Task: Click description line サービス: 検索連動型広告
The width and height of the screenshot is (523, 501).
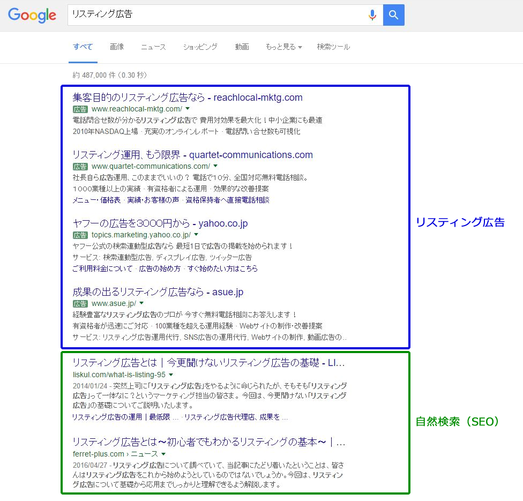Action: (x=162, y=258)
